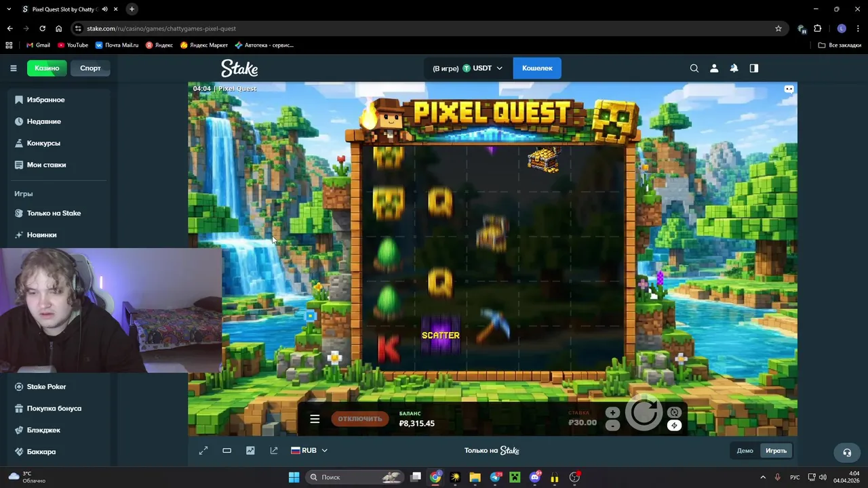Mute the Pixel Quest tab audio
868x488 pixels.
click(104, 9)
